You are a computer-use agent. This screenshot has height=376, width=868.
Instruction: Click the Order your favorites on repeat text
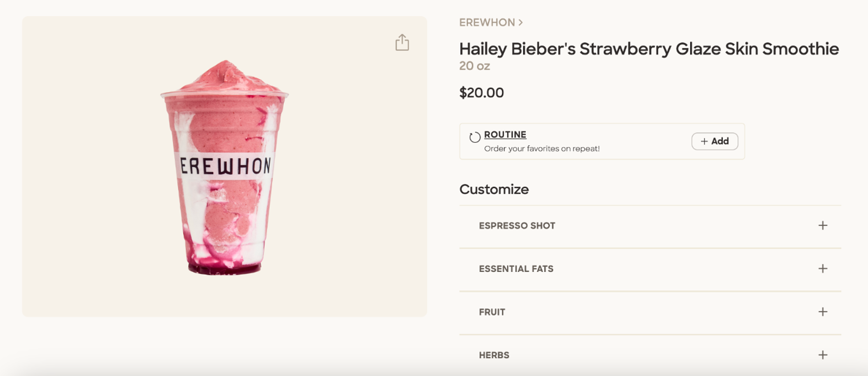tap(542, 148)
